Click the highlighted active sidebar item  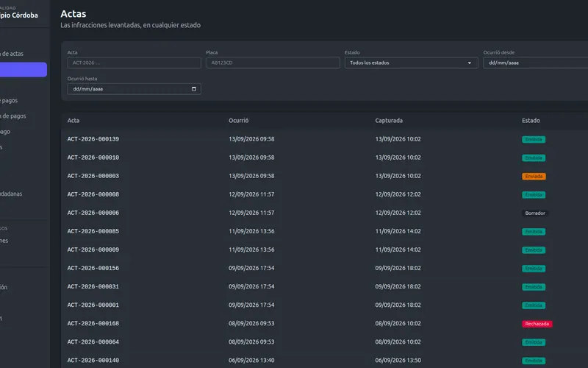click(x=24, y=69)
